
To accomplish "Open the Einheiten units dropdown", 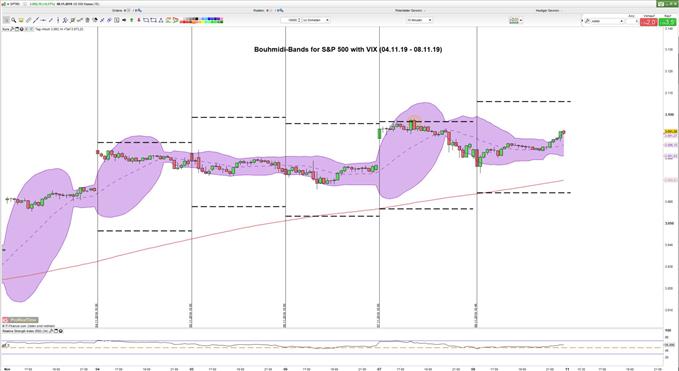I will tap(316, 20).
